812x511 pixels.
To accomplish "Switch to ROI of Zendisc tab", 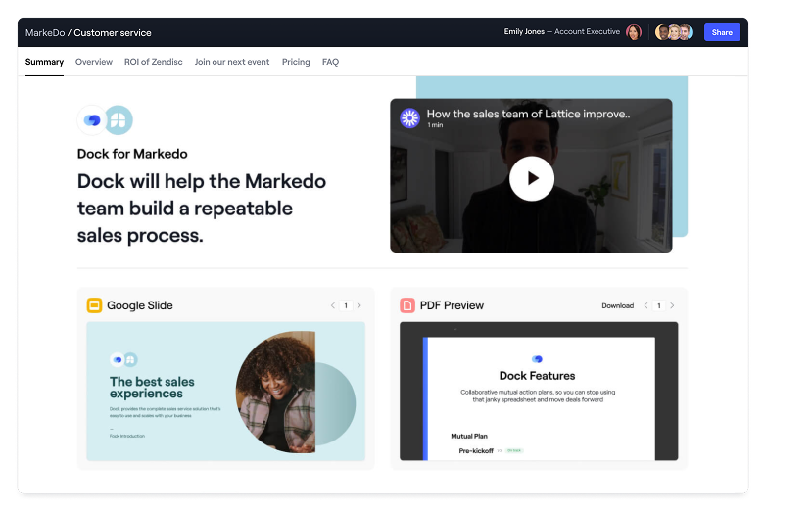I will 154,62.
